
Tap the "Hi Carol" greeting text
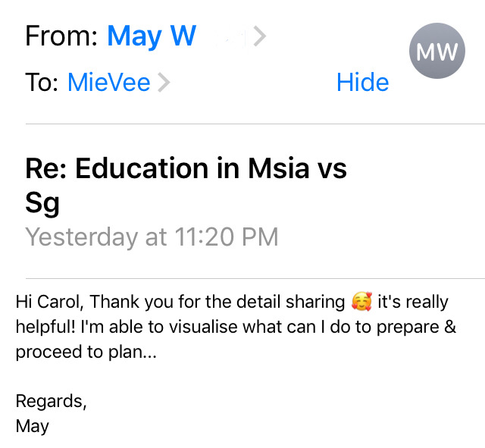[x=49, y=302]
